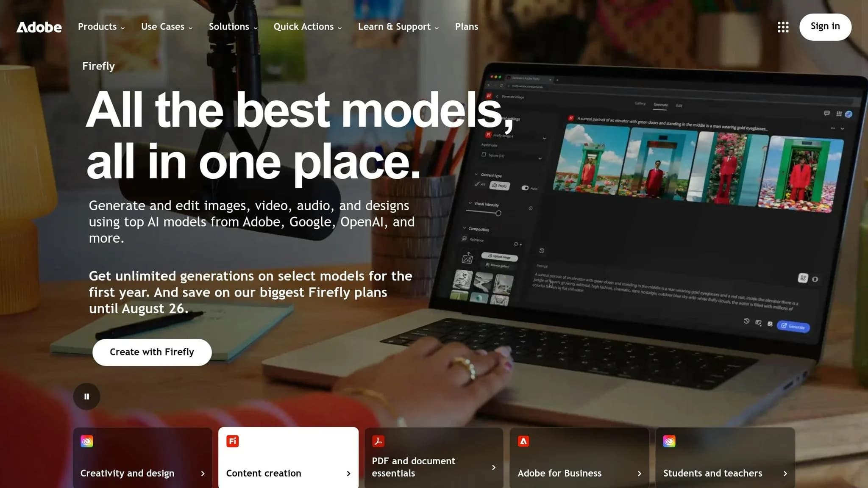Click the Adobe logo in header
Image resolution: width=868 pixels, height=488 pixels.
[39, 27]
